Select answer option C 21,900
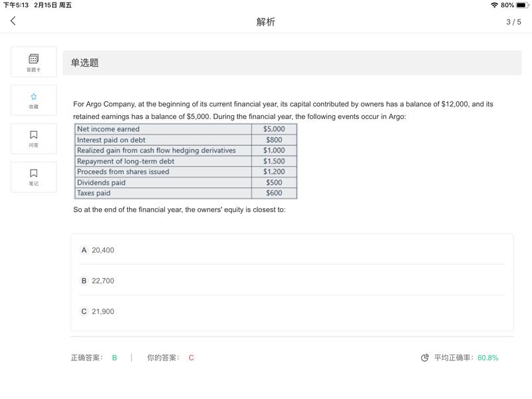 pos(292,311)
